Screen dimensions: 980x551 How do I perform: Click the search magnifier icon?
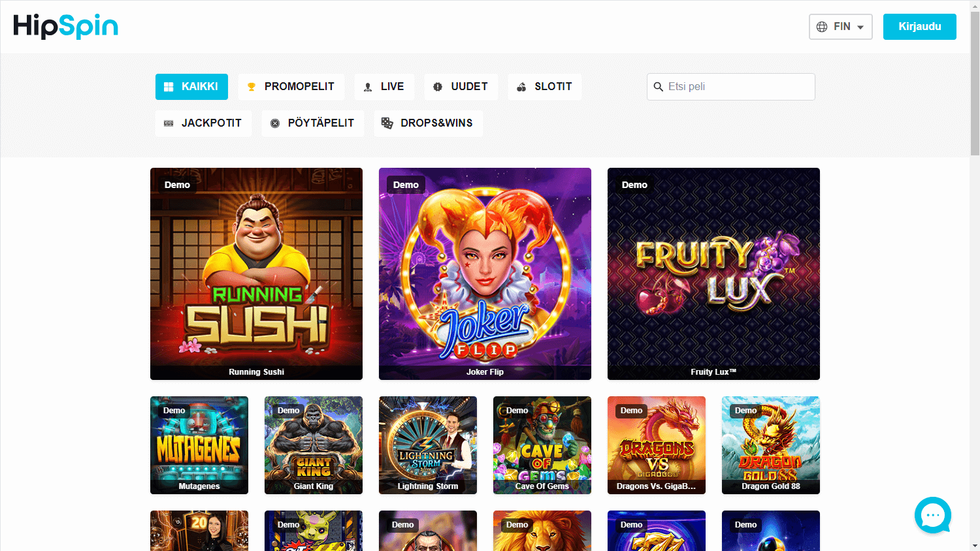pyautogui.click(x=658, y=87)
